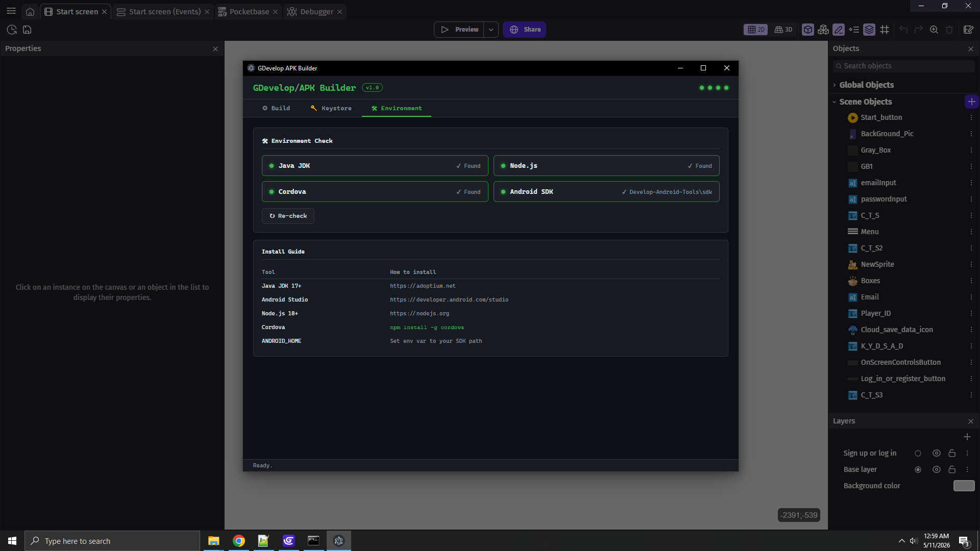
Task: Lock the Base layer
Action: [x=952, y=469]
